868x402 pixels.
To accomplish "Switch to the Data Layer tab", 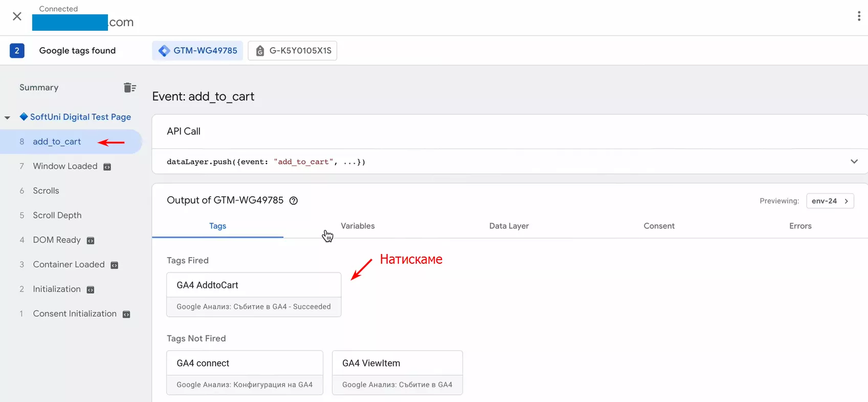I will point(509,226).
